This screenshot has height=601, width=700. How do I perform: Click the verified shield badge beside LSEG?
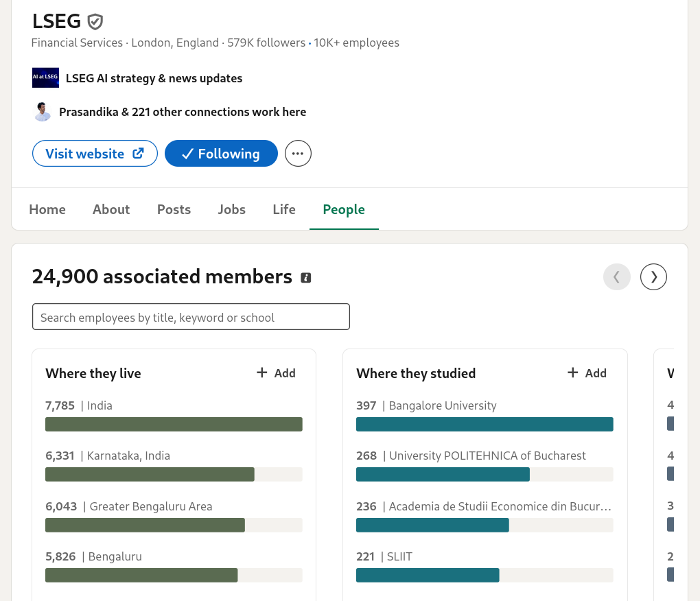click(x=95, y=21)
